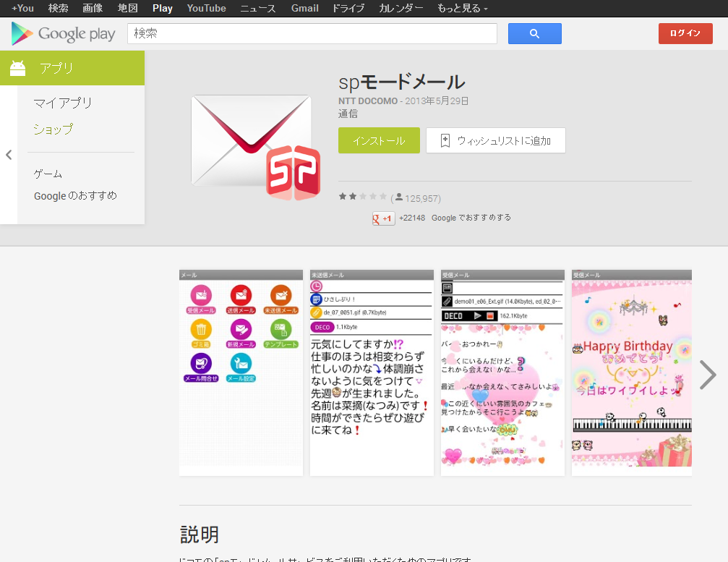Open 地図 in top bar
The height and width of the screenshot is (562, 728).
pos(128,9)
